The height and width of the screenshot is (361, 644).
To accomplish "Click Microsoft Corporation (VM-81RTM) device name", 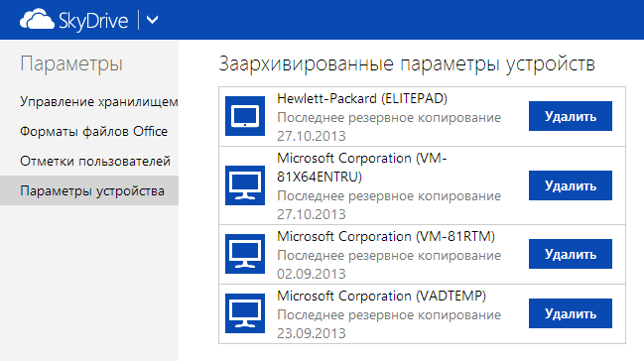I will tap(386, 237).
